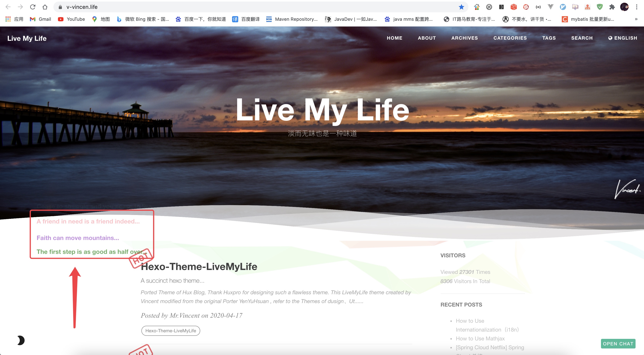Reload the page with the refresh icon
The width and height of the screenshot is (644, 355).
[x=33, y=7]
